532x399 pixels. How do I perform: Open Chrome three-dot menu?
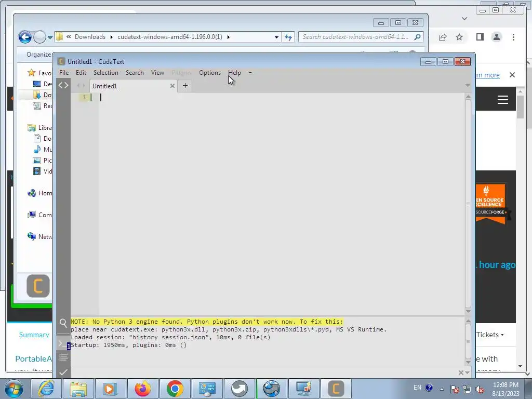513,37
